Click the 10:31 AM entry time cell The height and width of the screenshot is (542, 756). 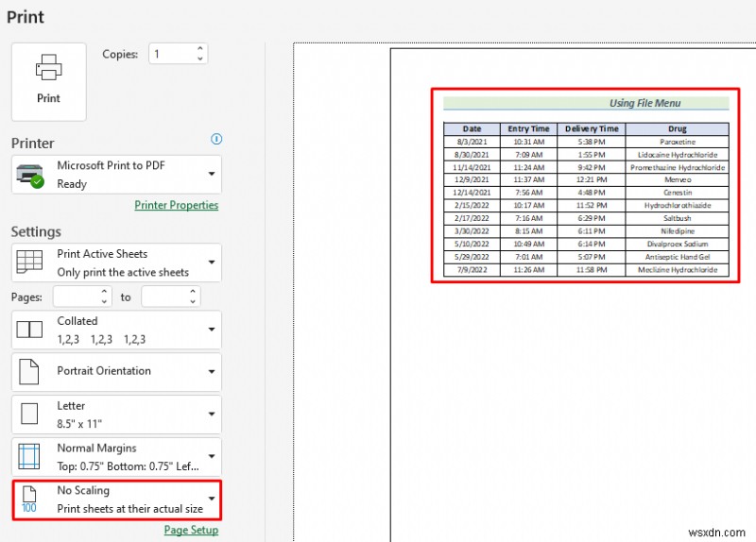pyautogui.click(x=528, y=142)
